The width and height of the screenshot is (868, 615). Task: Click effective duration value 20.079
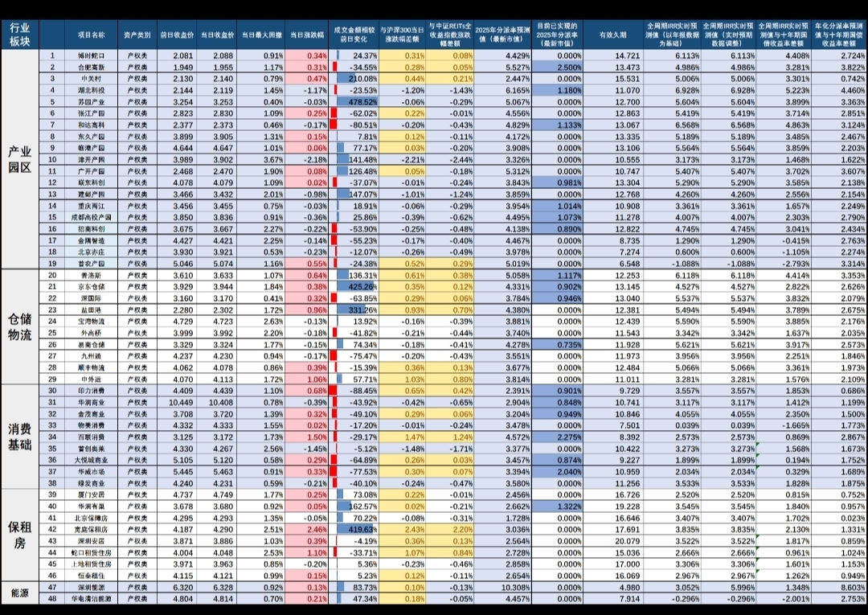coord(612,541)
